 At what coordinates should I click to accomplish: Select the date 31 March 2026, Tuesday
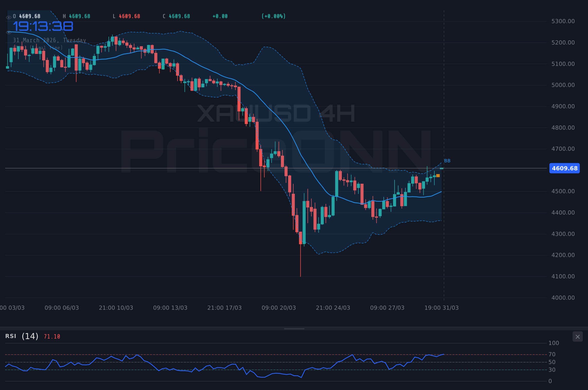click(50, 40)
